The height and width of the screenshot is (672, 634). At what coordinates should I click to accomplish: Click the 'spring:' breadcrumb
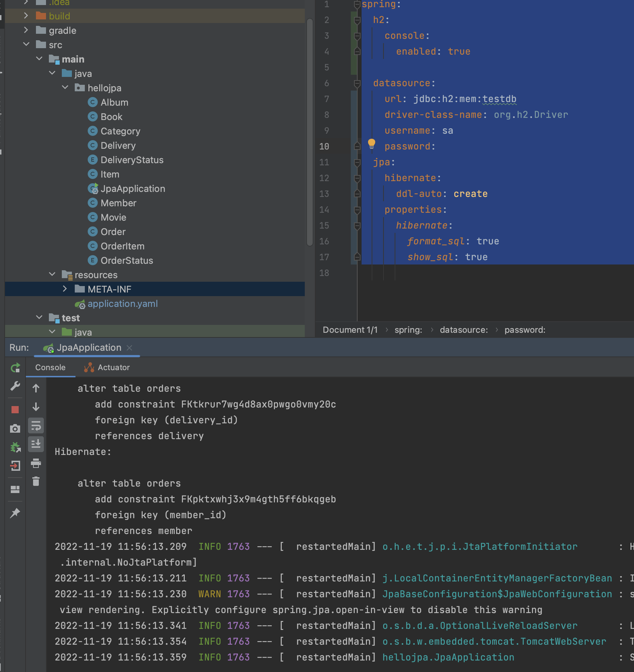[x=408, y=330]
